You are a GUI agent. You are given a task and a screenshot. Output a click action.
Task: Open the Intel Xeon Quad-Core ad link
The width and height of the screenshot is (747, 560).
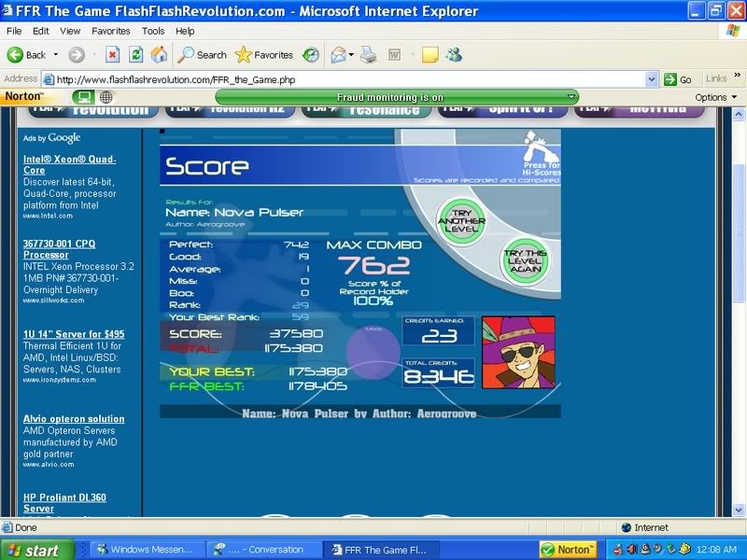(x=69, y=164)
